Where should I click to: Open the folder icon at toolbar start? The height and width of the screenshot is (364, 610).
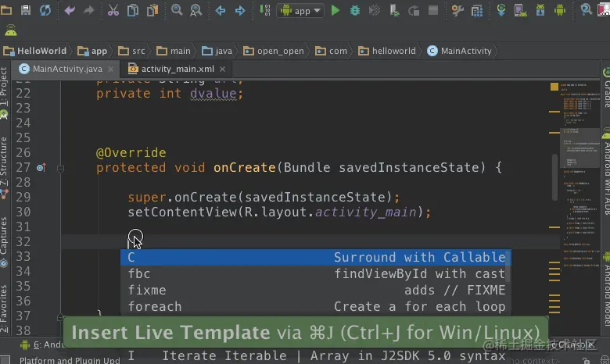[6, 10]
